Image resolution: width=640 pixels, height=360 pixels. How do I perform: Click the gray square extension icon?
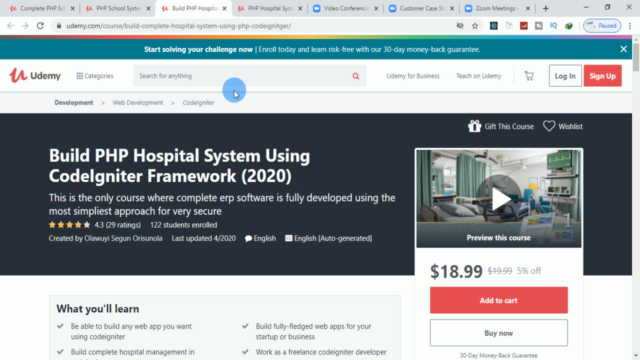click(x=539, y=26)
